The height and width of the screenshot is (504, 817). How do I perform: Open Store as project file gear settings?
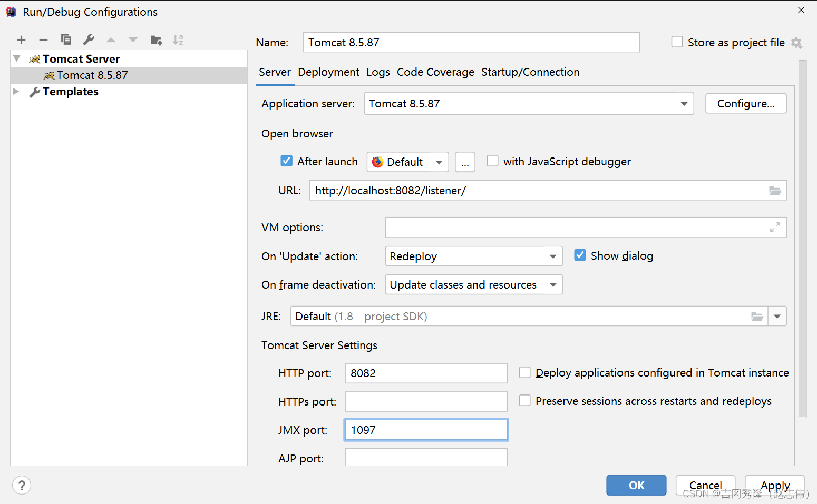coord(796,43)
